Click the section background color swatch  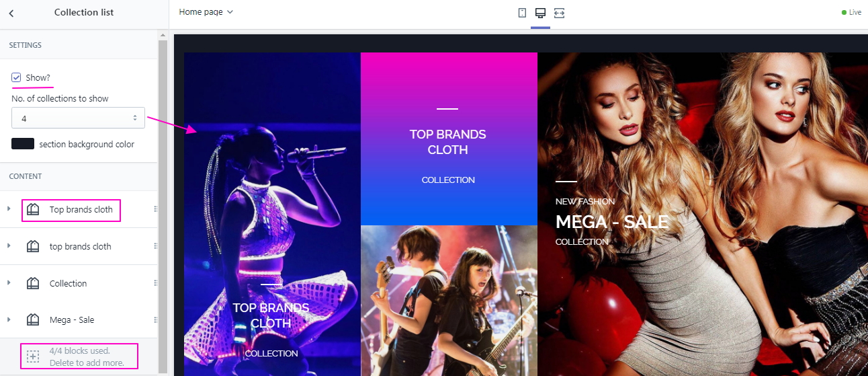(23, 144)
